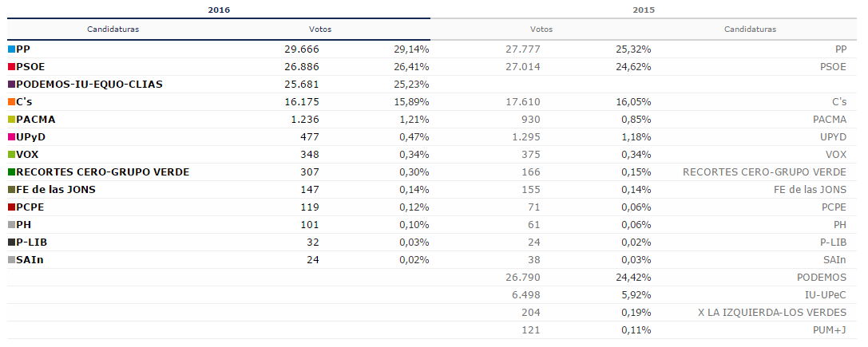Click the magenta UPyD color square
This screenshot has width=868, height=347.
click(x=12, y=137)
